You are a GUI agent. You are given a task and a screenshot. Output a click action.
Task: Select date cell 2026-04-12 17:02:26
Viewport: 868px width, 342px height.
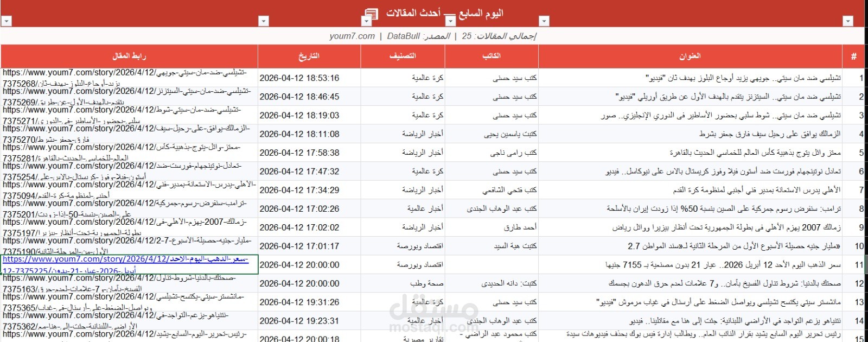pos(309,208)
